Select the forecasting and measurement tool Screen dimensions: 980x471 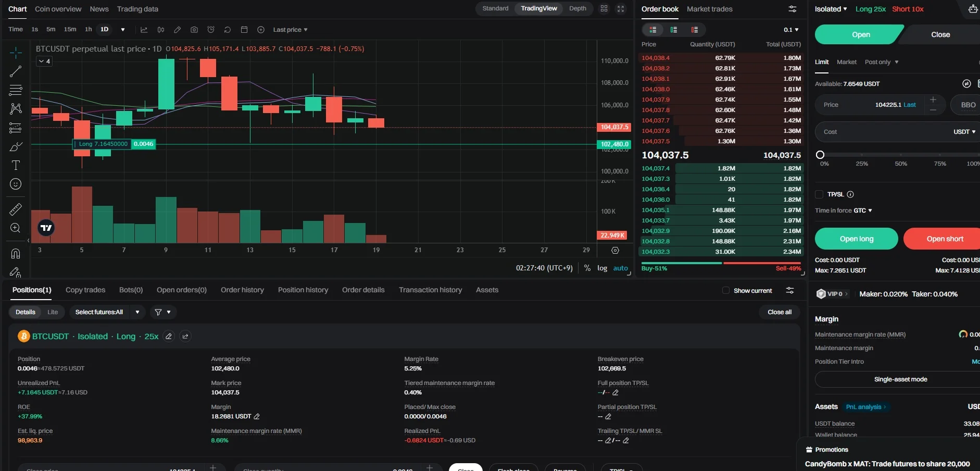16,128
